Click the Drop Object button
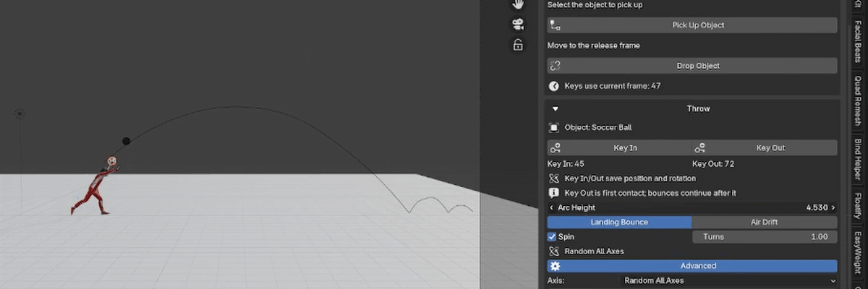Image resolution: width=868 pixels, height=289 pixels. (692, 66)
